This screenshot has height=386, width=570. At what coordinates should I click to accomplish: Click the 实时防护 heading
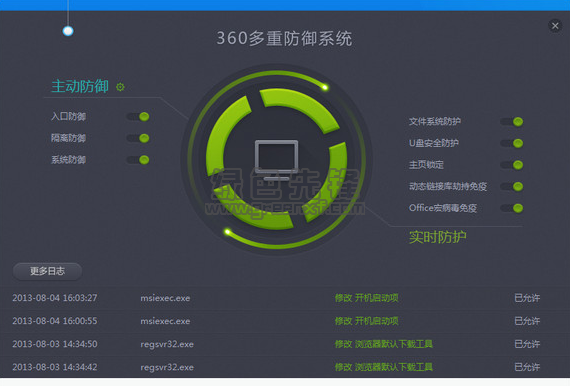[x=438, y=237]
